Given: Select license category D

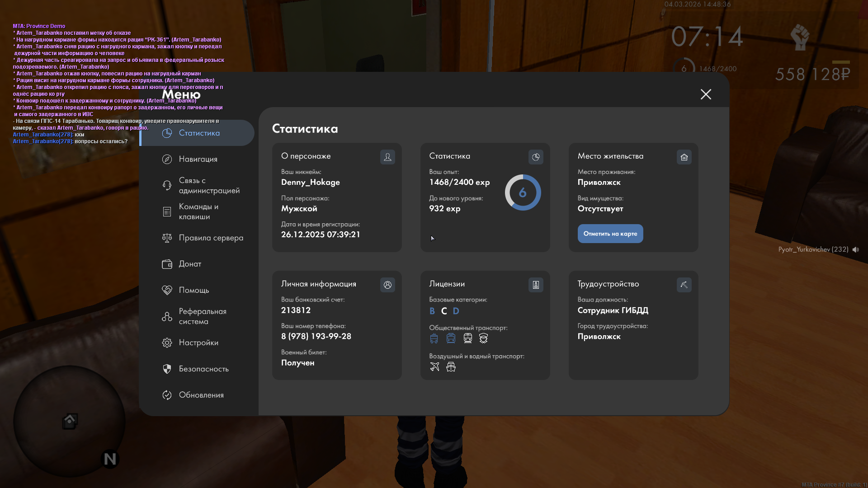Looking at the screenshot, I should coord(456,311).
